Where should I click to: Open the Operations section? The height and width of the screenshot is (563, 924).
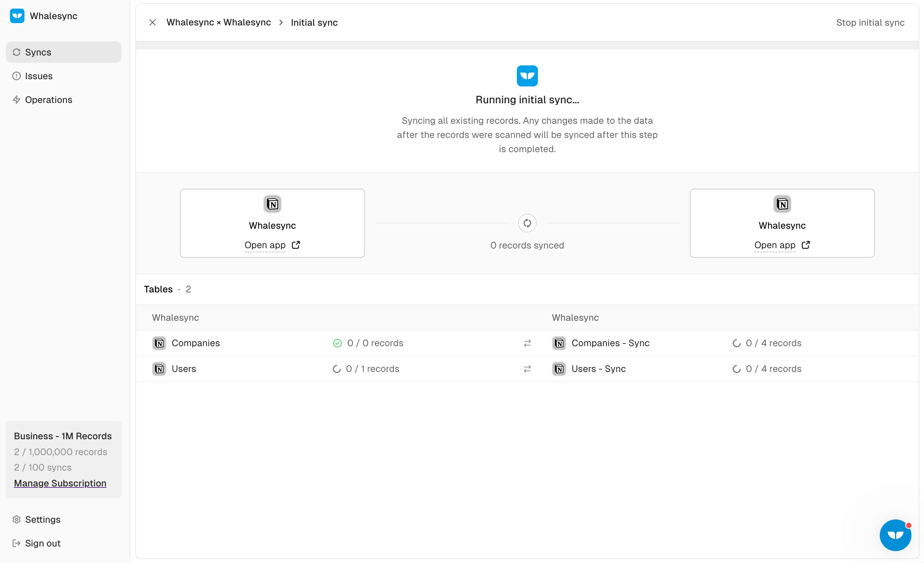(64, 100)
